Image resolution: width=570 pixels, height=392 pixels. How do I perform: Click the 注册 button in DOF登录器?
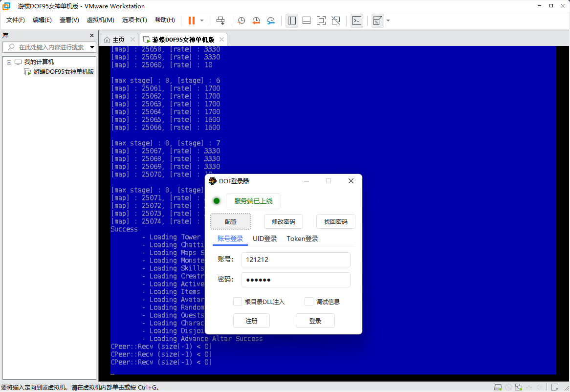(x=251, y=321)
